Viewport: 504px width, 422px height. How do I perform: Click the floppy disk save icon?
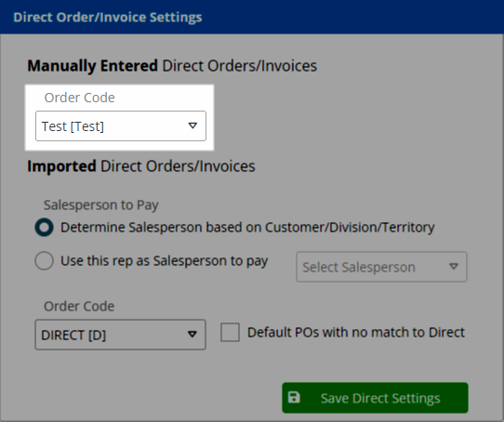click(x=294, y=397)
